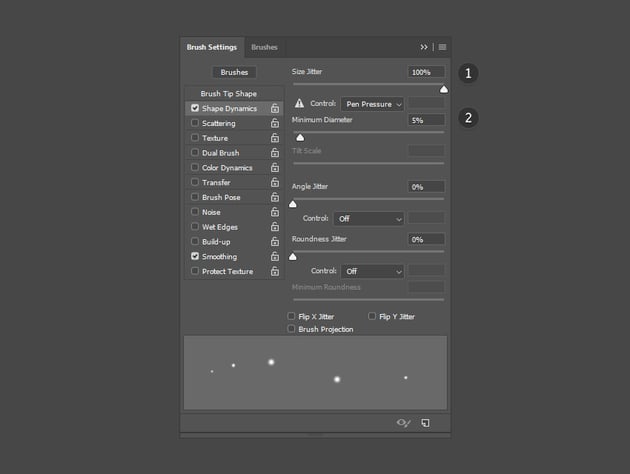
Task: Toggle the live brush tip preview icon
Action: click(403, 423)
